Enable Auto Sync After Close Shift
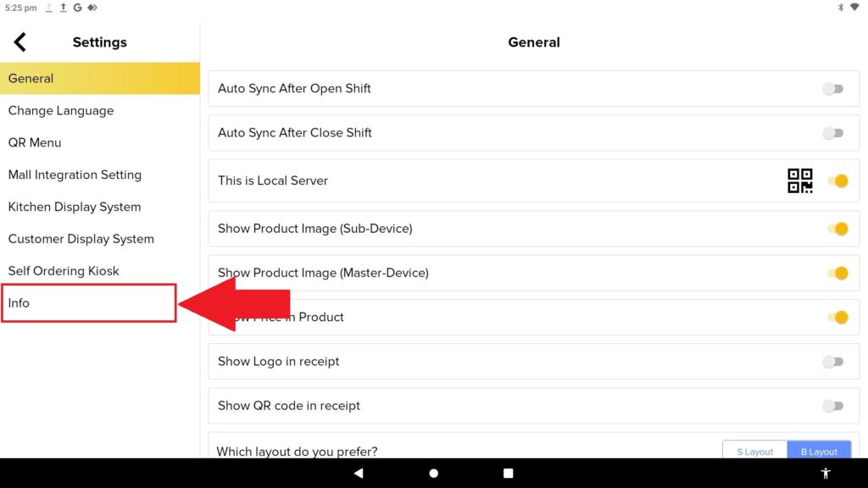Image resolution: width=868 pixels, height=488 pixels. point(833,133)
